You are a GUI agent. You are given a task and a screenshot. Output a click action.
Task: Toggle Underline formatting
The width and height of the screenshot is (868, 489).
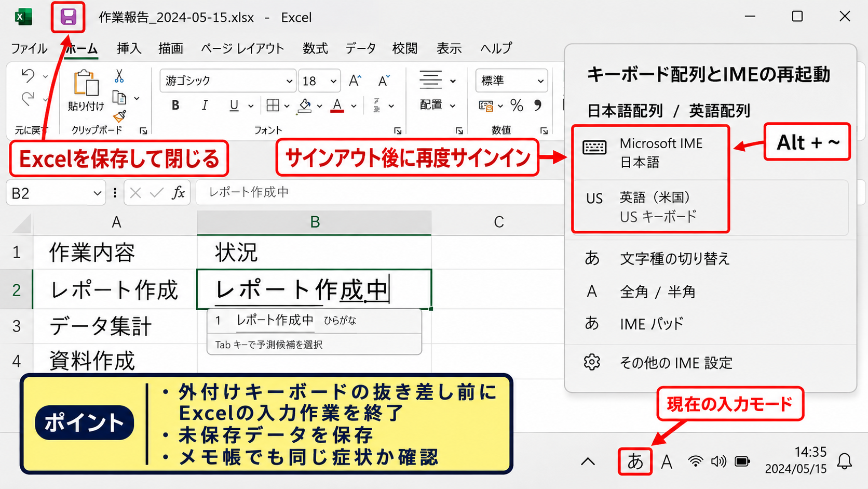[234, 105]
